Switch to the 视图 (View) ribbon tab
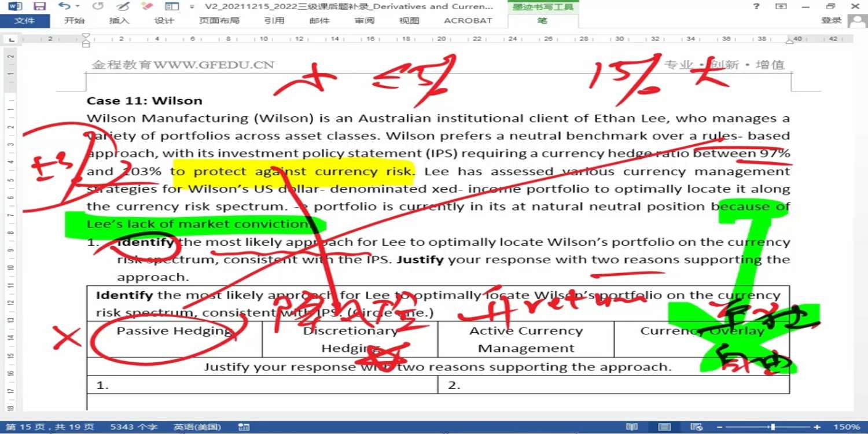The image size is (868, 434). click(409, 21)
